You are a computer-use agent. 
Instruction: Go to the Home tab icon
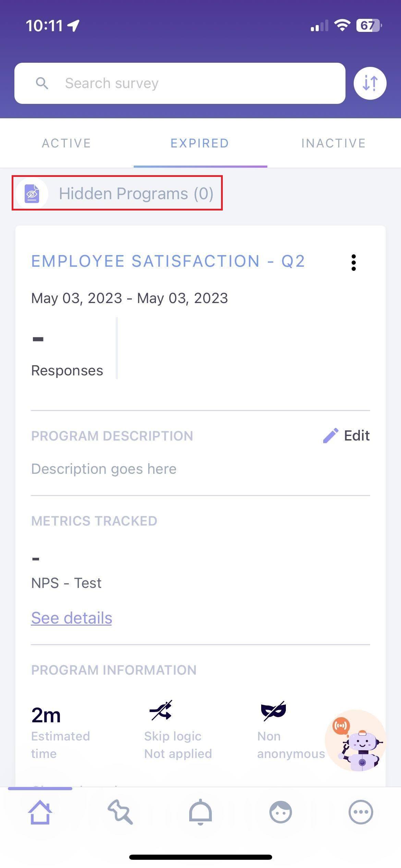point(40,812)
